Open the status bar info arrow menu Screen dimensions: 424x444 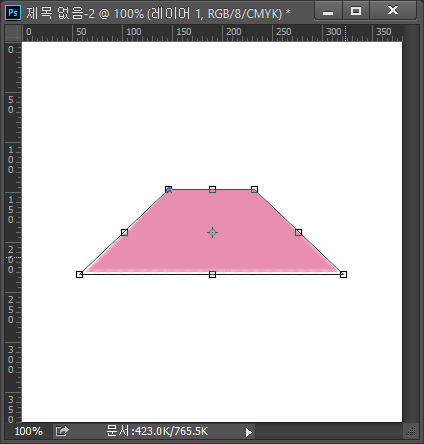pos(249,432)
